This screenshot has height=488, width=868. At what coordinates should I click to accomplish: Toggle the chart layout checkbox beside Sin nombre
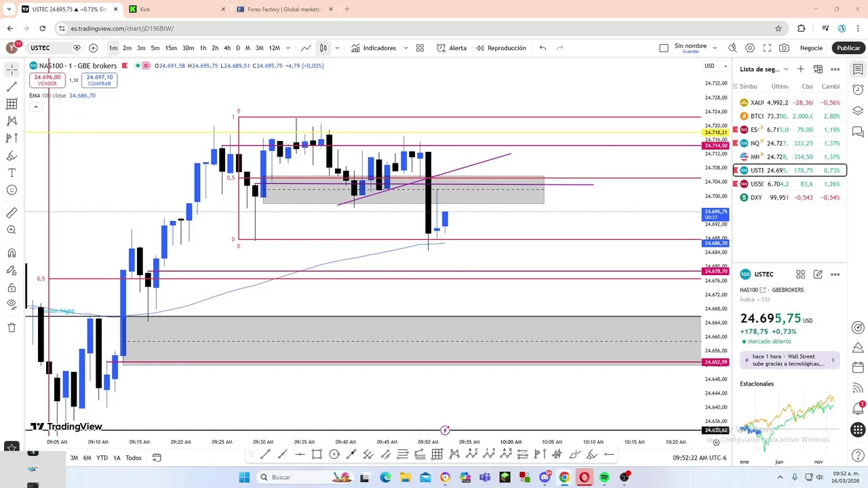(664, 48)
